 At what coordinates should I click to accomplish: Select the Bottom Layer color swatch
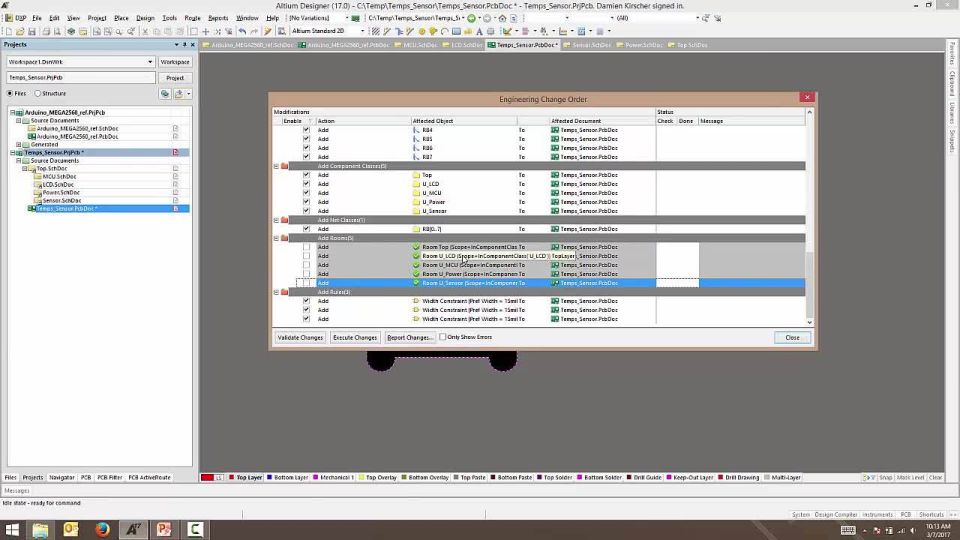269,478
